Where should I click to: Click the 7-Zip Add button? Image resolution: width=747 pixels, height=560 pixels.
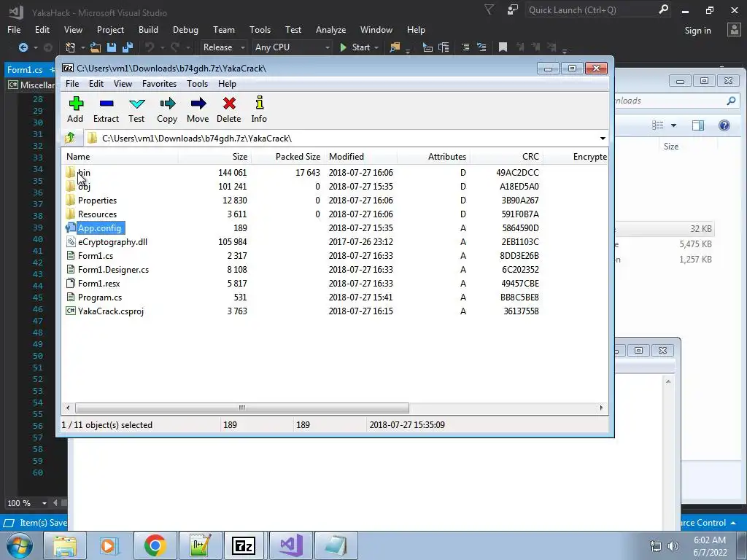(x=75, y=109)
